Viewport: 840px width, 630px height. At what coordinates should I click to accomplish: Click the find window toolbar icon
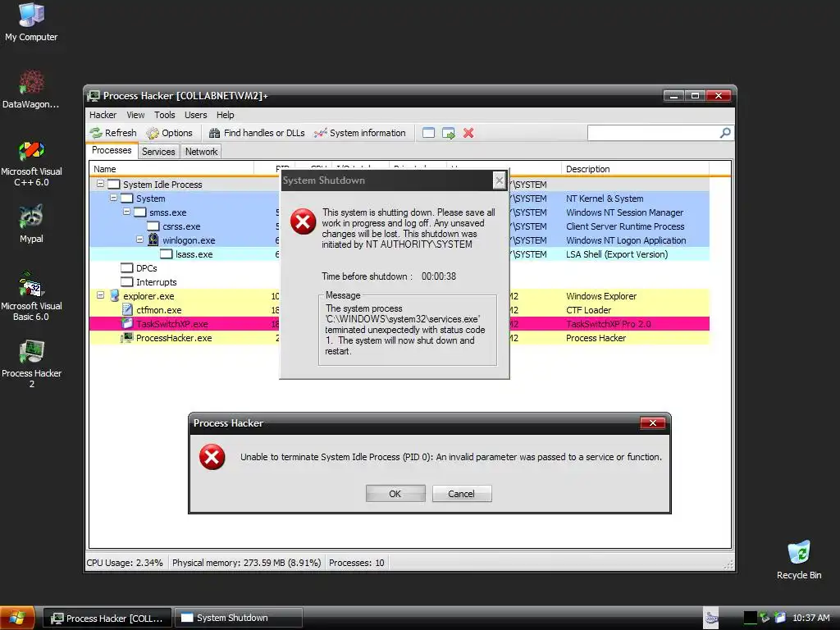click(x=428, y=133)
